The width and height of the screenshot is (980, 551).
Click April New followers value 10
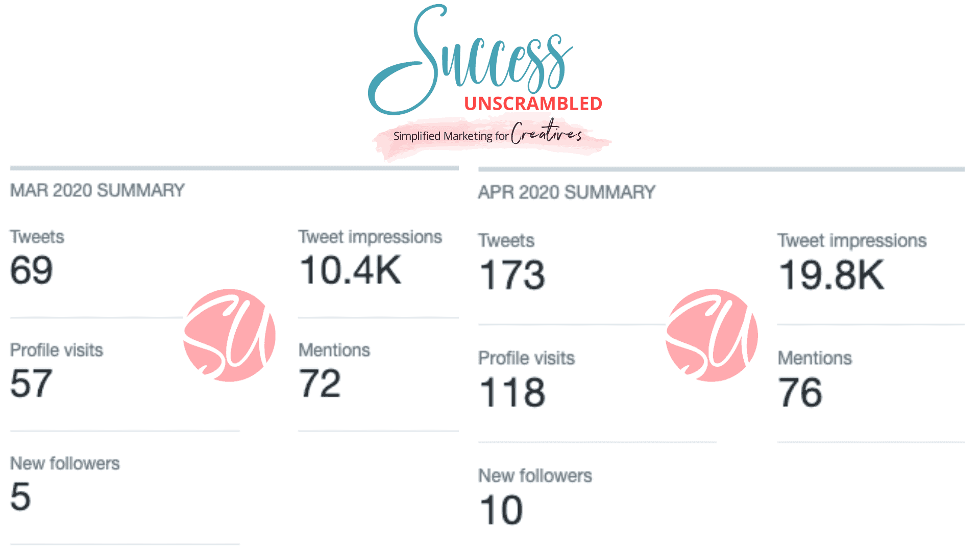pos(502,510)
